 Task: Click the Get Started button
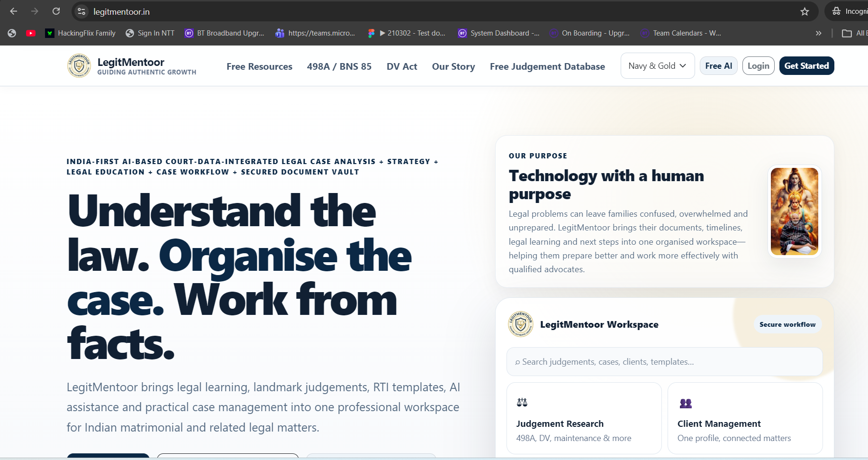click(x=807, y=66)
